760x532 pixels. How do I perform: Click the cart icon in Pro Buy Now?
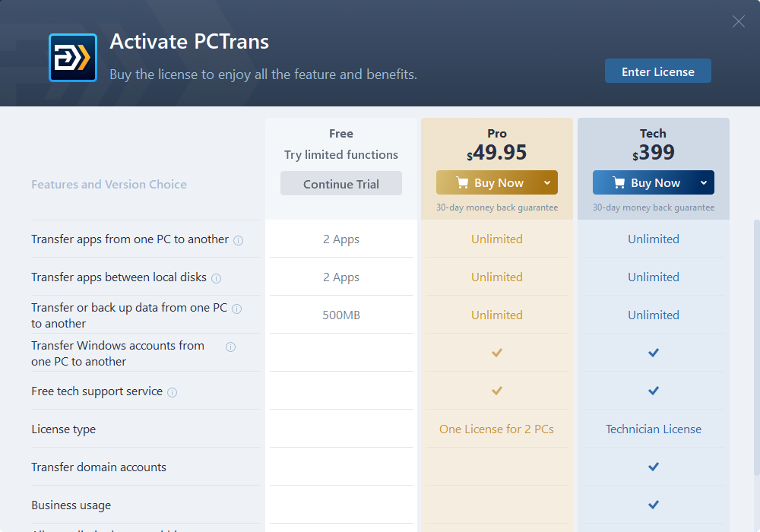click(x=462, y=183)
